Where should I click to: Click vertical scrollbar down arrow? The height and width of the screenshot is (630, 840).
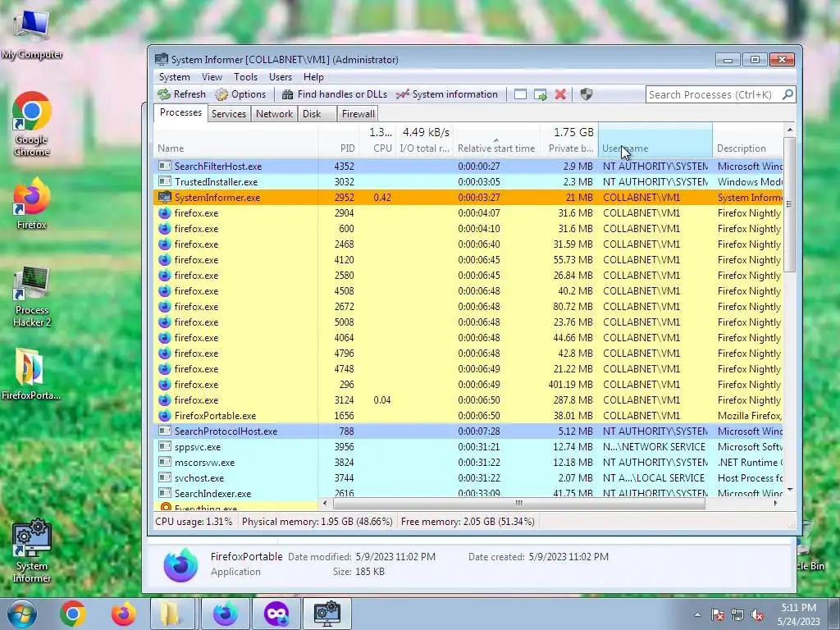(x=790, y=491)
